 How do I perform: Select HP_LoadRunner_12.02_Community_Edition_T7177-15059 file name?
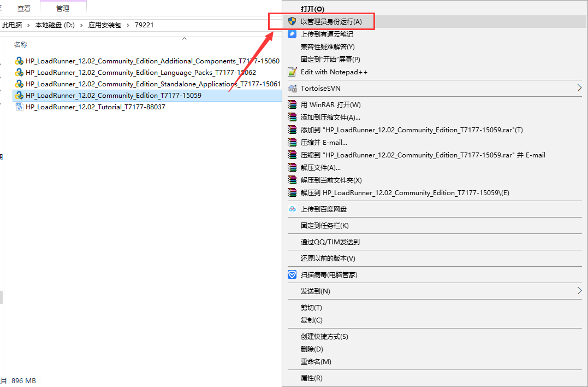114,95
